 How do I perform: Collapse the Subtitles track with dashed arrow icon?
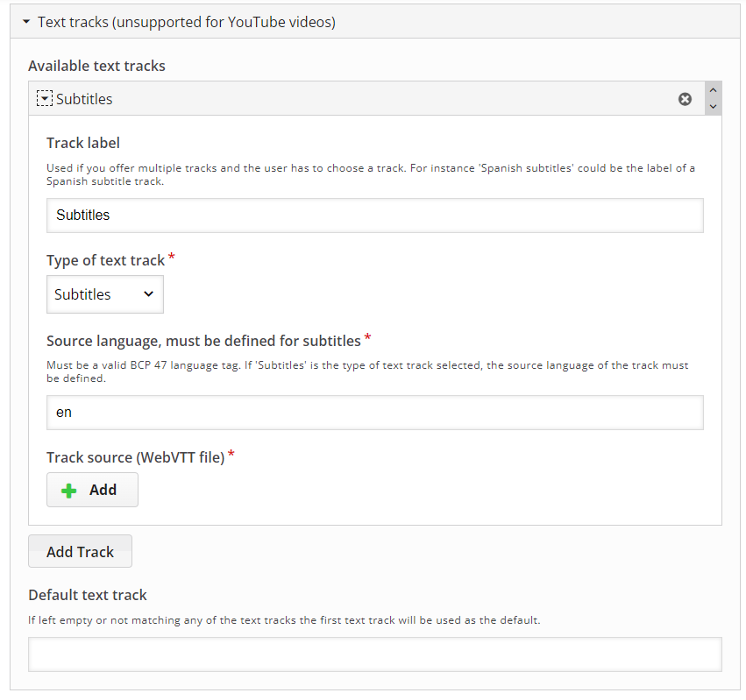tap(45, 99)
